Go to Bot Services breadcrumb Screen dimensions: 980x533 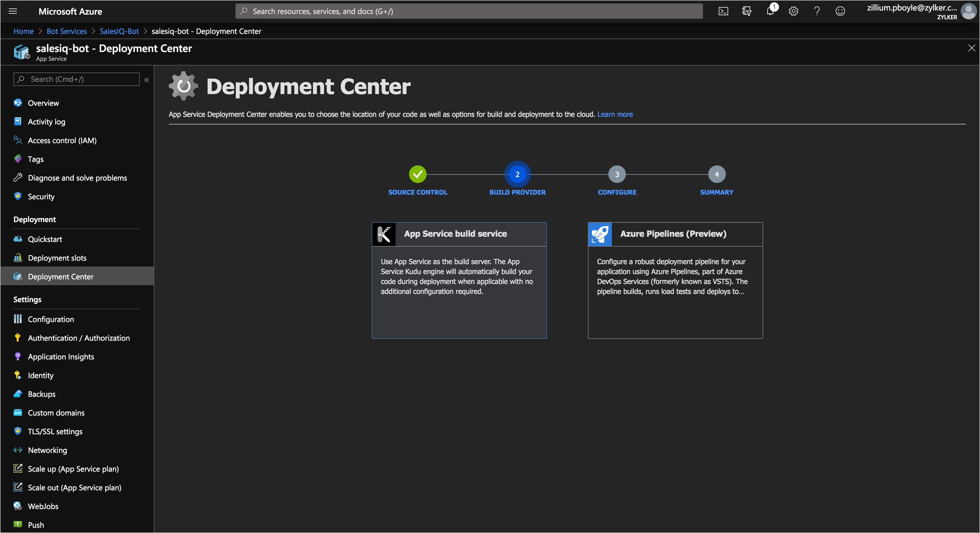(67, 31)
